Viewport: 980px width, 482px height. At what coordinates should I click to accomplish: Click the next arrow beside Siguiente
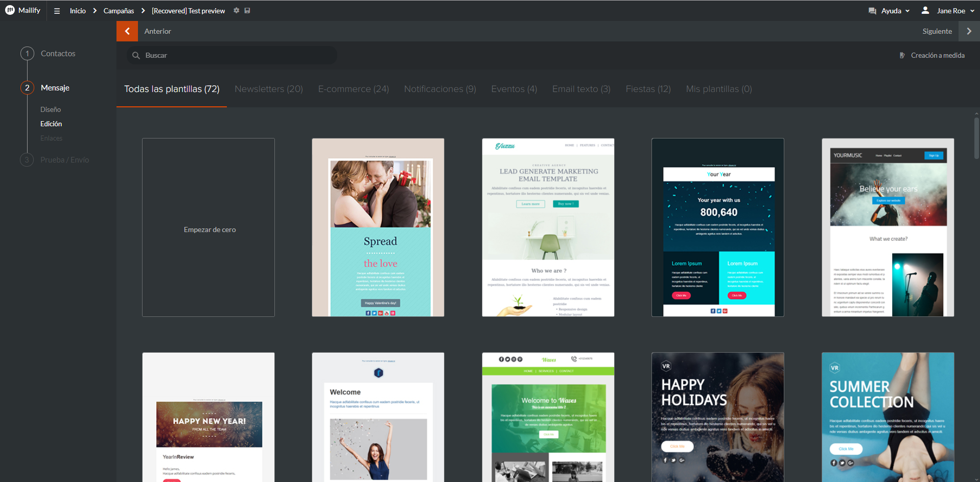pos(969,31)
